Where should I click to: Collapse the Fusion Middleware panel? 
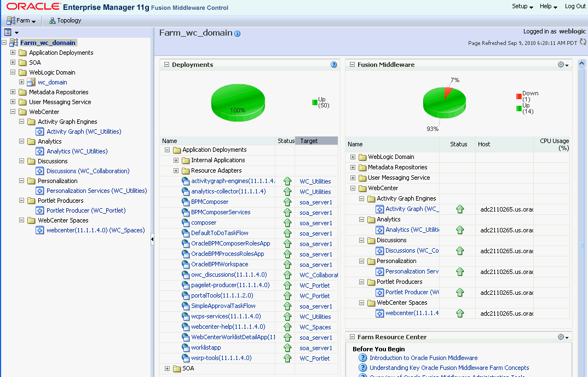[352, 64]
